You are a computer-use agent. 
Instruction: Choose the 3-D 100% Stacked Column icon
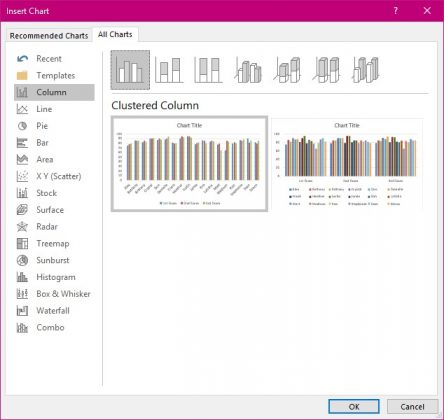327,70
